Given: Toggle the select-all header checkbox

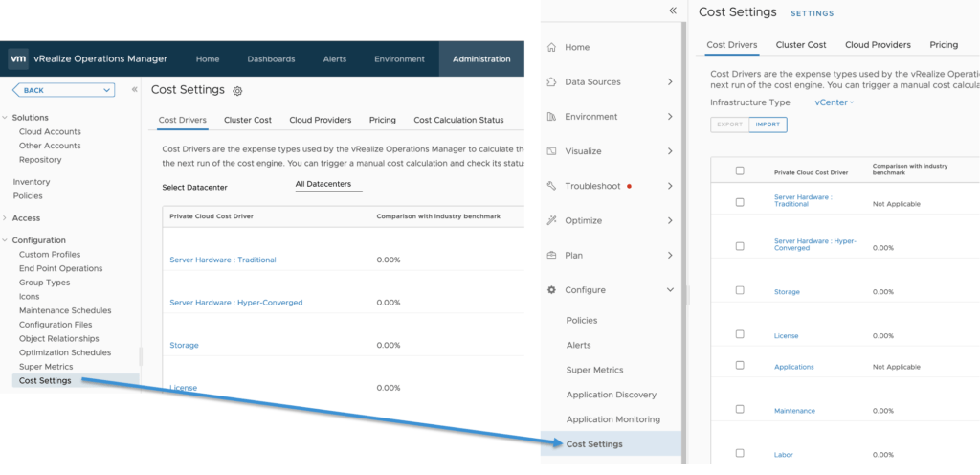Looking at the screenshot, I should [x=740, y=170].
